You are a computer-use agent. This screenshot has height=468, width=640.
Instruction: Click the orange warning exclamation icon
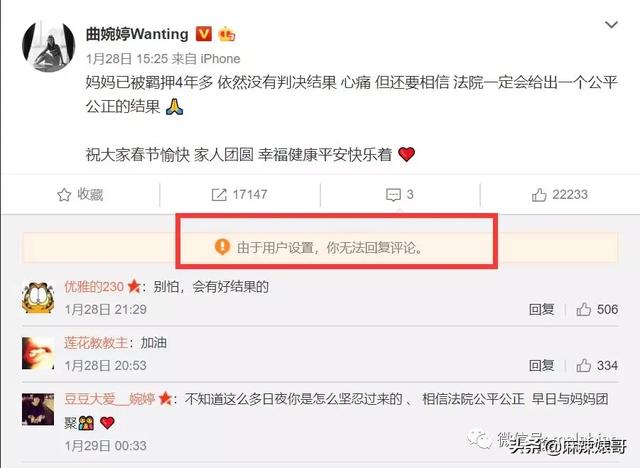pos(222,247)
